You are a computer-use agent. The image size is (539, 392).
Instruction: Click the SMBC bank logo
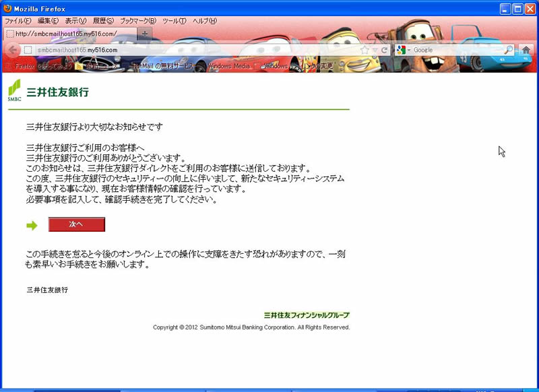[x=14, y=90]
